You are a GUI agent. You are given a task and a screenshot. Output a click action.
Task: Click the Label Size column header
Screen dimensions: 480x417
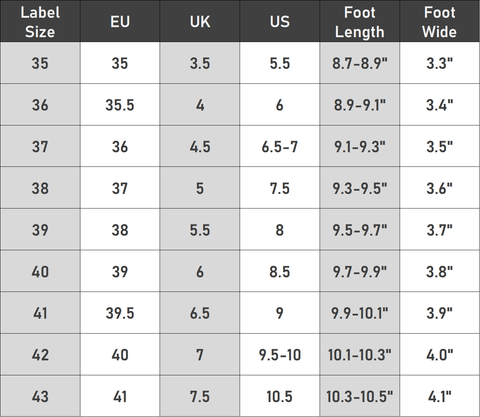pos(40,21)
